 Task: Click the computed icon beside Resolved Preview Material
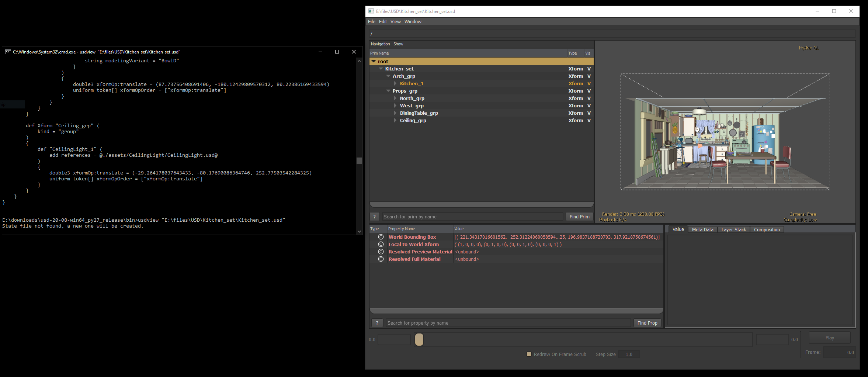coord(381,252)
